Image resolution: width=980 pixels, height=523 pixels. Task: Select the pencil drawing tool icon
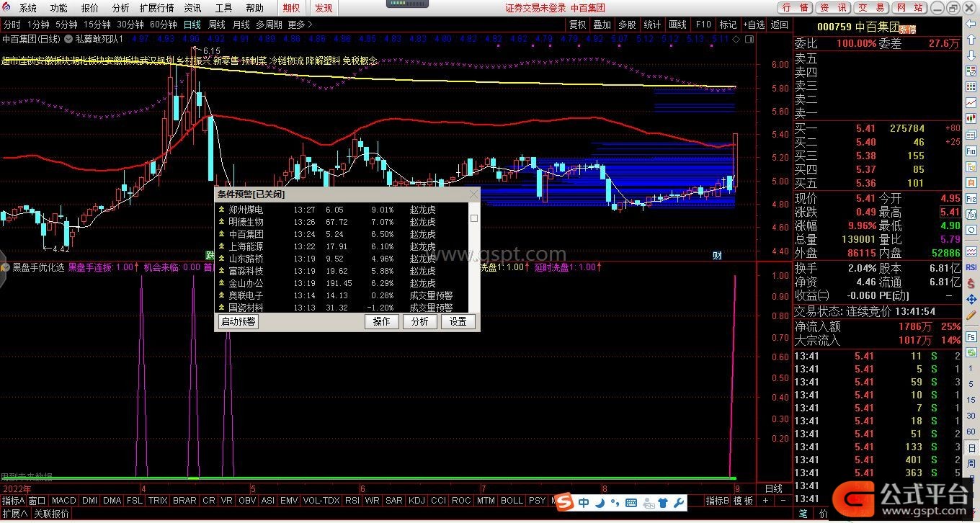point(971,316)
